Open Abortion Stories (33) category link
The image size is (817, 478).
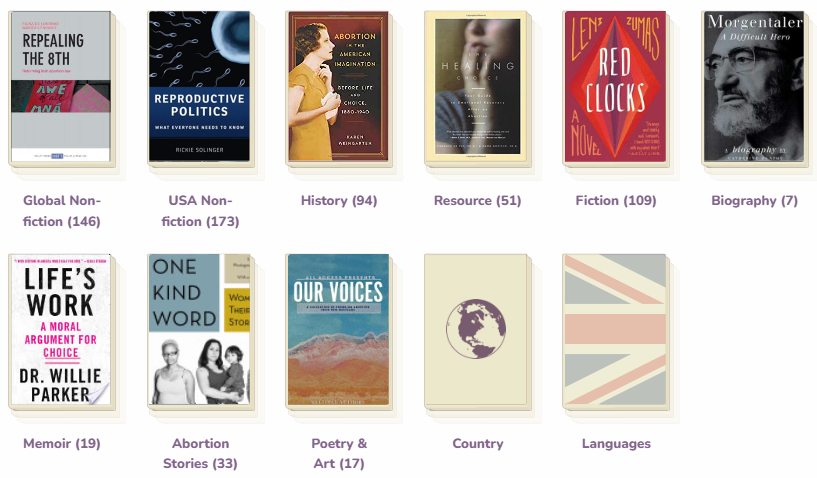[200, 453]
